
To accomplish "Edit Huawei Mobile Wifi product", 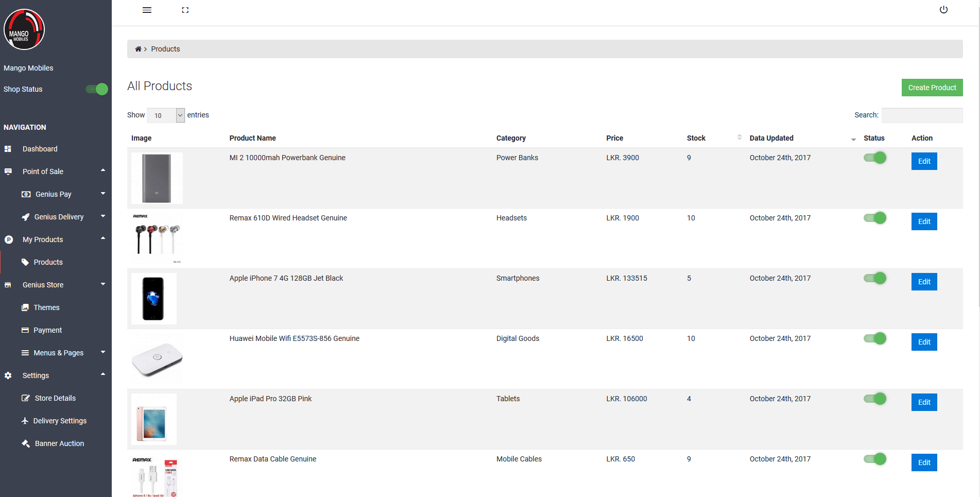I will click(x=924, y=342).
